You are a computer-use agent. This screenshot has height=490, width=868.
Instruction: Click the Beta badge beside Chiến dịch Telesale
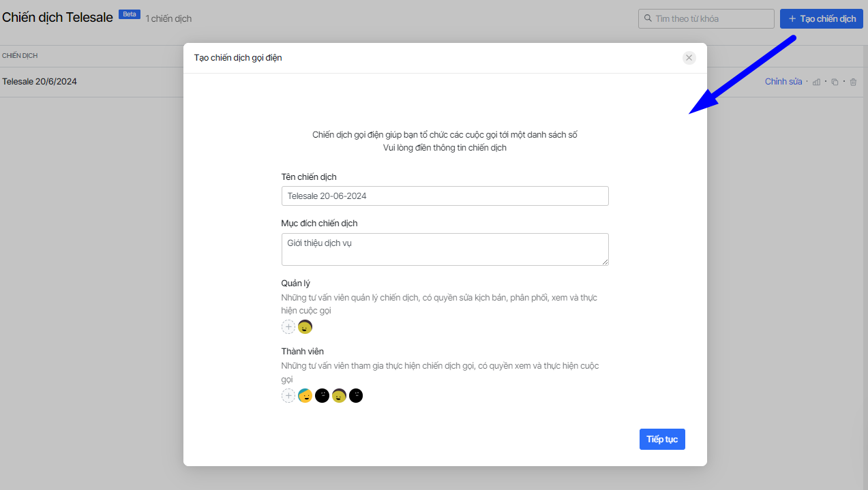click(129, 14)
